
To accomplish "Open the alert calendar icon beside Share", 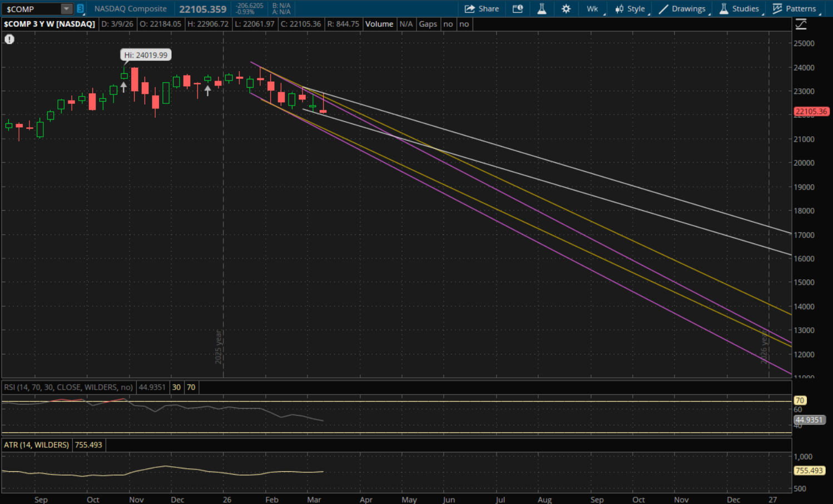I will pos(518,9).
